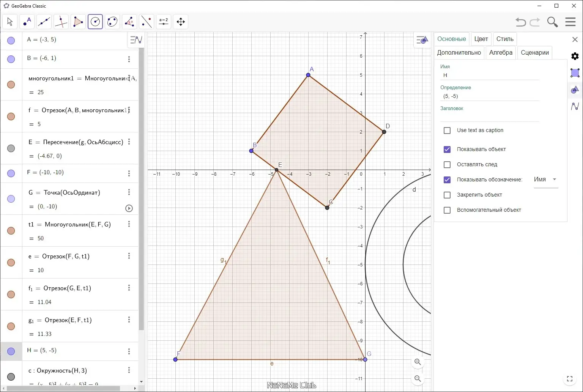Enable 'Закрепить объект' checkbox
583x392 pixels.
tap(447, 195)
